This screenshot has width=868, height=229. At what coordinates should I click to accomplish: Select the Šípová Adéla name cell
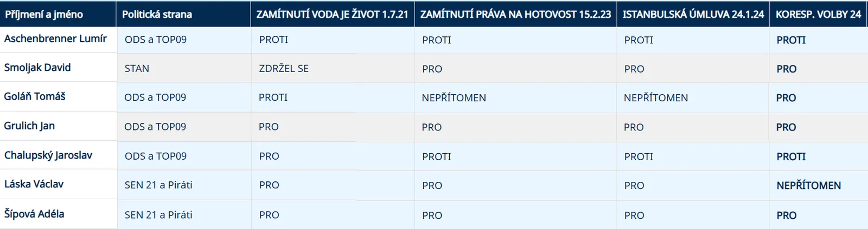coord(34,214)
